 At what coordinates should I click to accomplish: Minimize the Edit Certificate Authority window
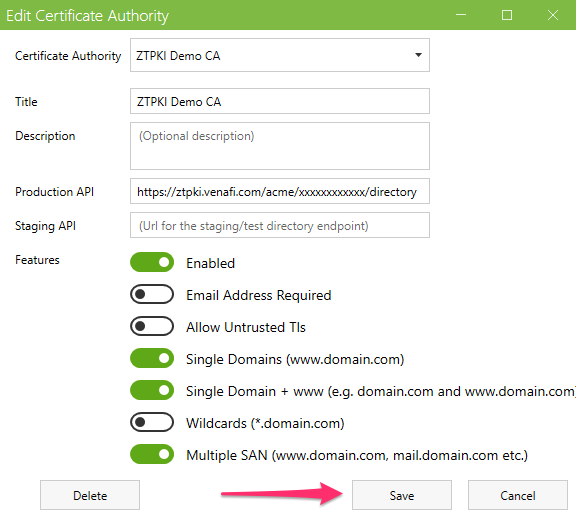[x=461, y=15]
